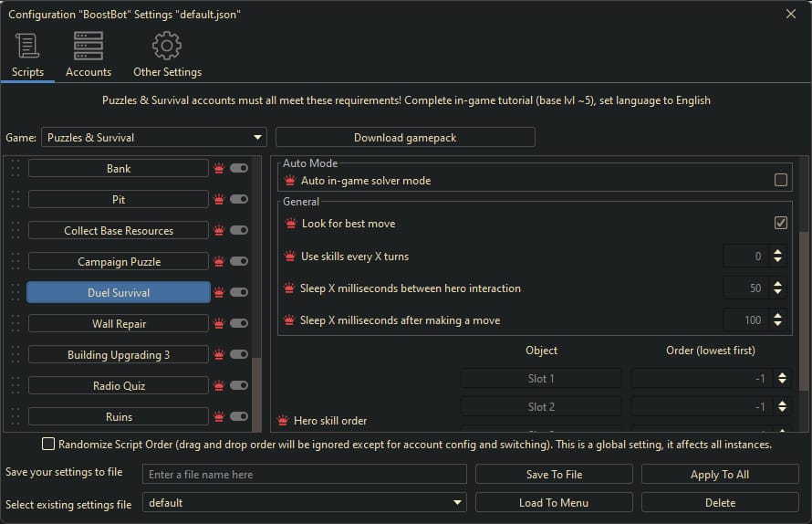
Task: Click the Save To File button
Action: pyautogui.click(x=554, y=475)
